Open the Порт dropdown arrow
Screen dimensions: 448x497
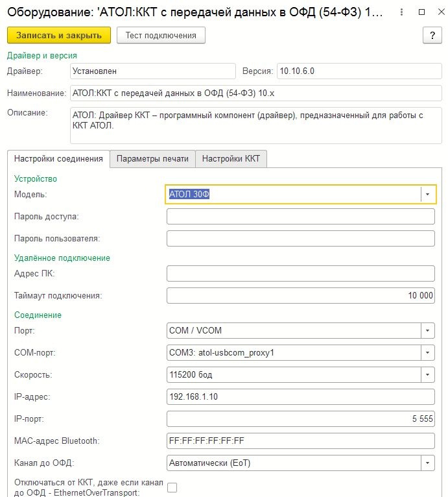point(428,331)
